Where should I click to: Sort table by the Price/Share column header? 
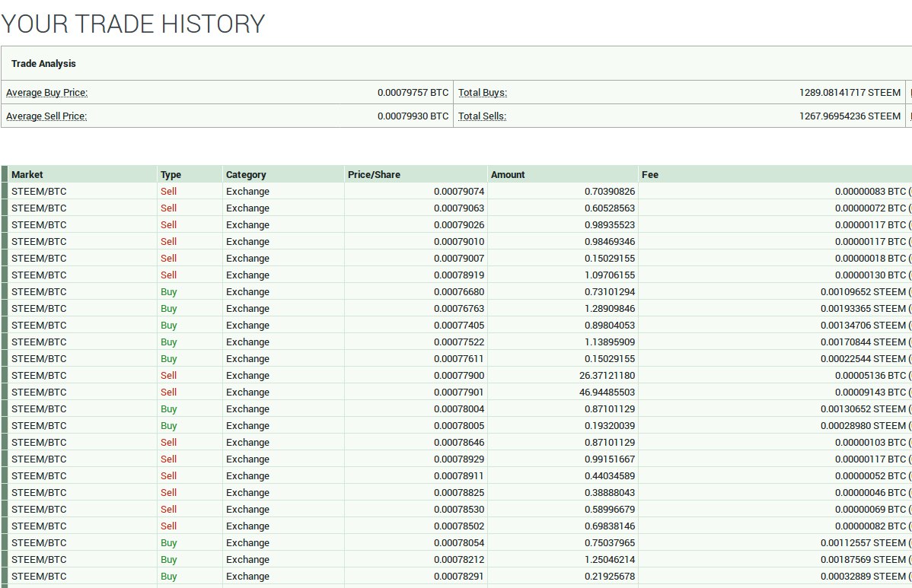pos(374,174)
